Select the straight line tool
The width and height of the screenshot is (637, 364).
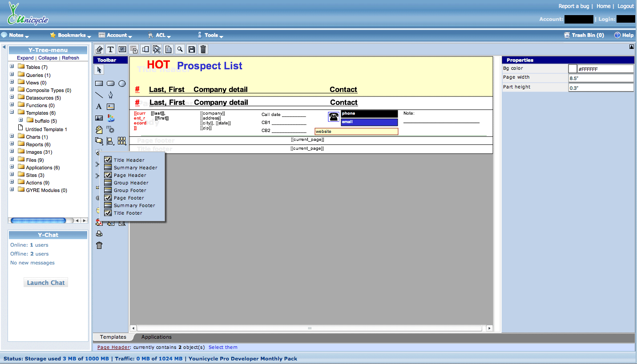click(99, 95)
